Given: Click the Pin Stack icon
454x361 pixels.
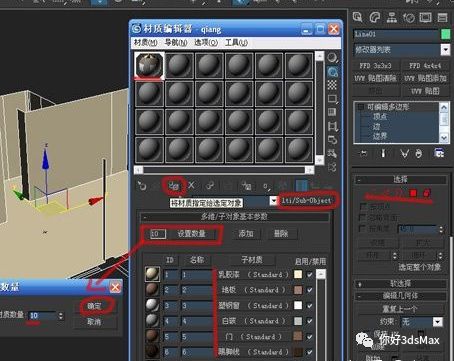Looking at the screenshot, I should click(x=364, y=153).
